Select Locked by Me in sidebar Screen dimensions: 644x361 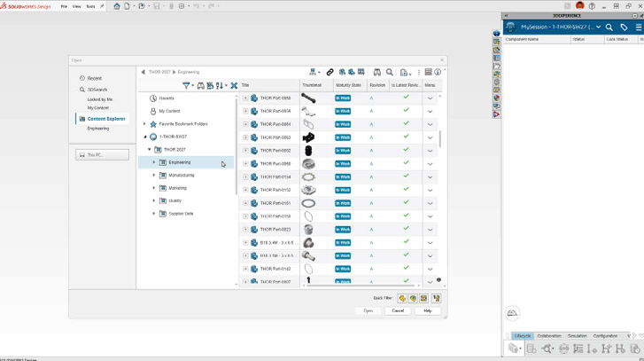coord(100,99)
